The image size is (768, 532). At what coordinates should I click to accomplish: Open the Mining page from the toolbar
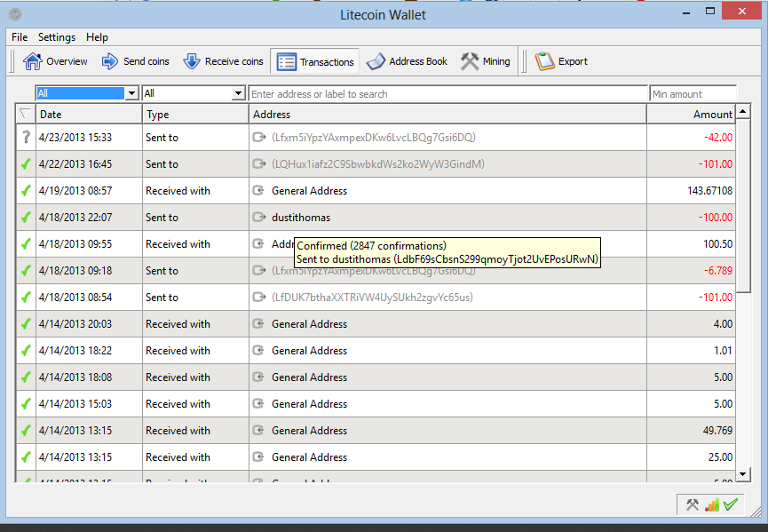pos(486,61)
